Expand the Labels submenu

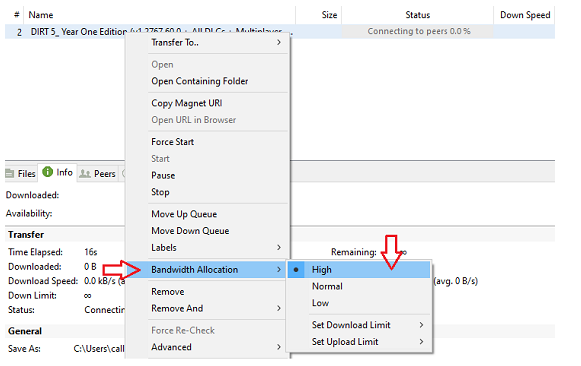pos(218,247)
